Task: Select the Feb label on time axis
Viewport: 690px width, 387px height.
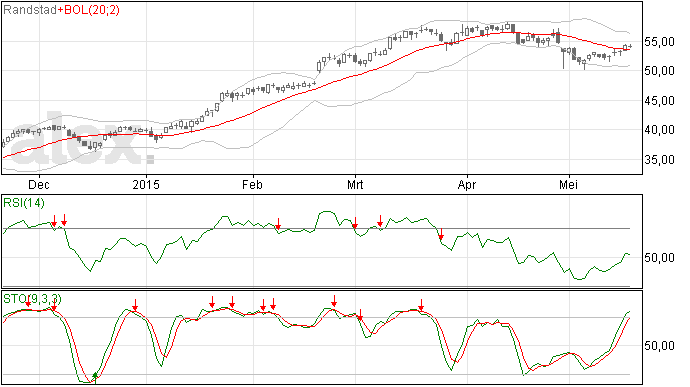Action: pos(252,184)
